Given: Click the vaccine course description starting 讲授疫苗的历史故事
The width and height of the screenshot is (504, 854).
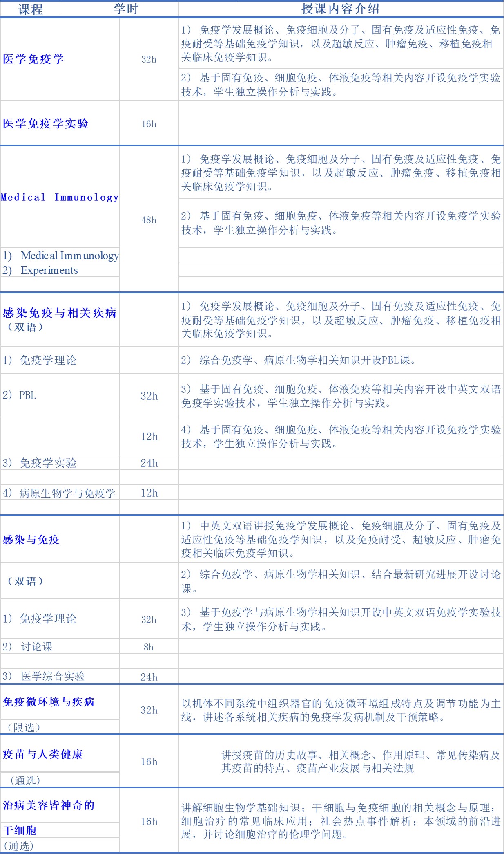Looking at the screenshot, I should (361, 761).
